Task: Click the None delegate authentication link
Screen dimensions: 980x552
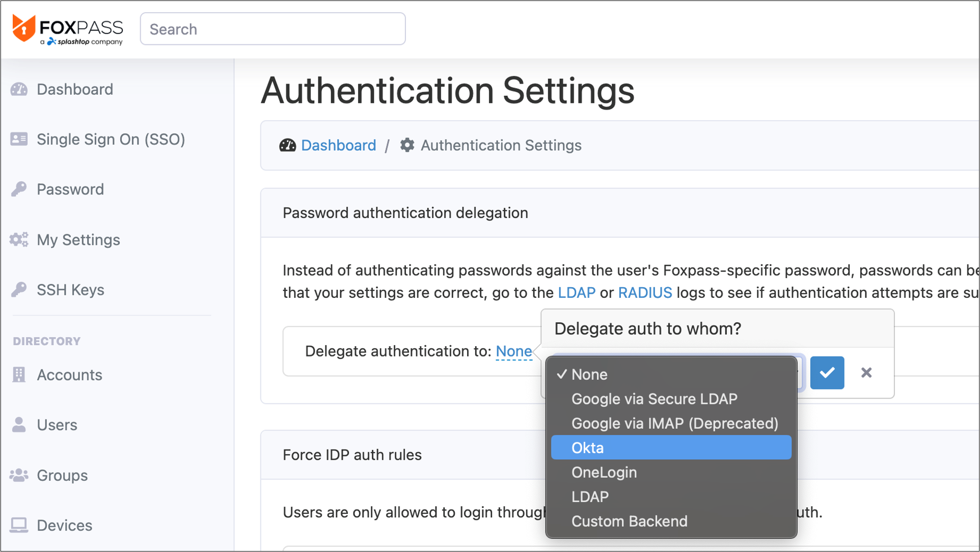Action: pyautogui.click(x=514, y=351)
